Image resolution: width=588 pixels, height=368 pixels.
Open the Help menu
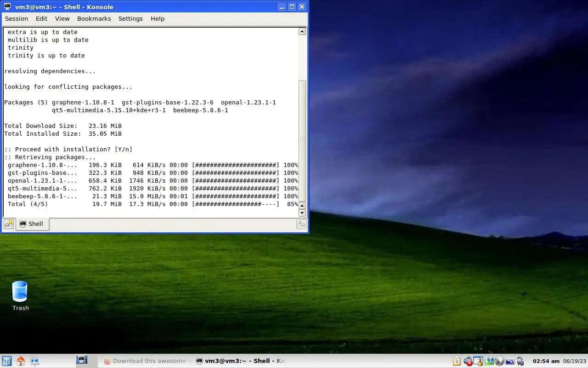tap(157, 18)
